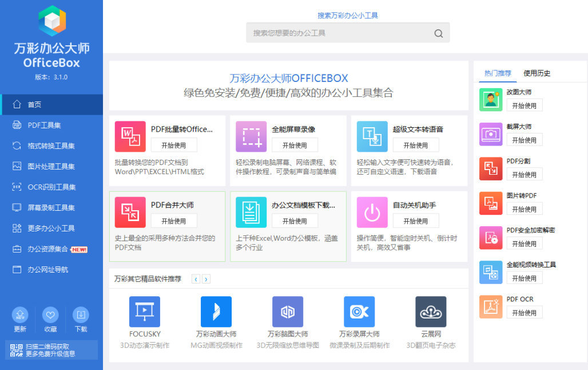Click 开始使用 under 图片转PDF
This screenshot has height=370, width=588.
[525, 209]
